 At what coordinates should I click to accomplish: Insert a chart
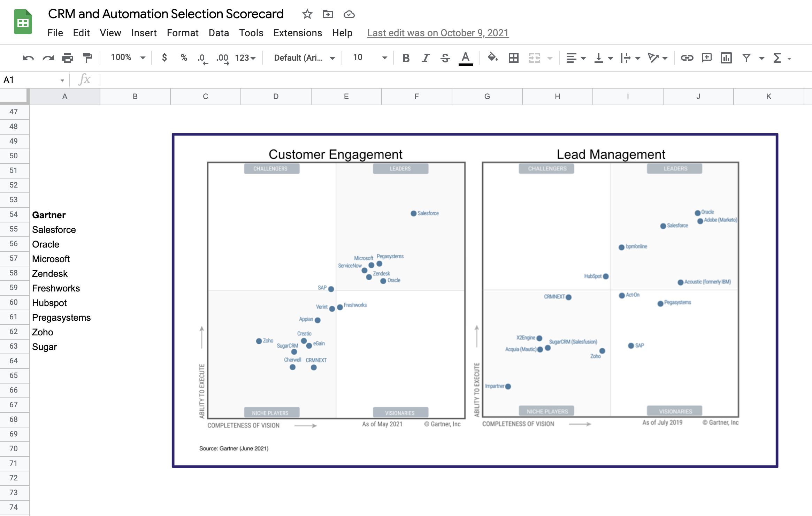[726, 58]
